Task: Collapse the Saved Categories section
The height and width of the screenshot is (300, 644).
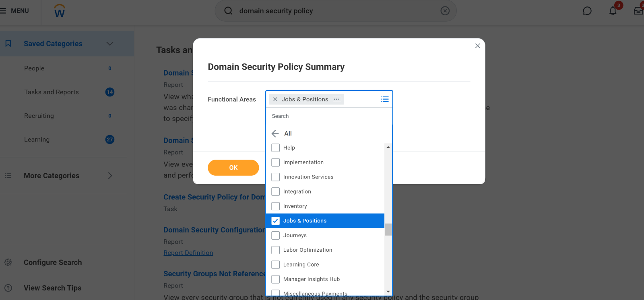Action: (109, 43)
